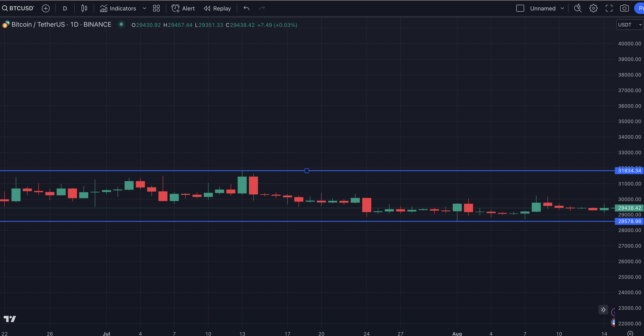Open the quick search lightning icon

[x=578, y=8]
